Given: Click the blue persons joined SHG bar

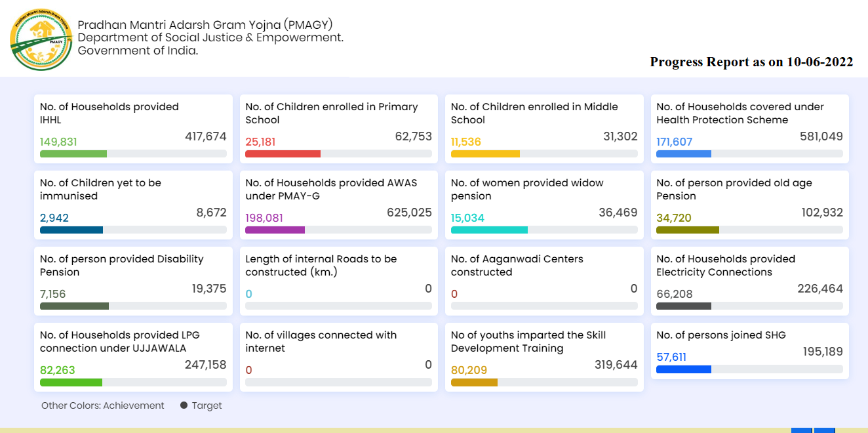Looking at the screenshot, I should tap(684, 369).
